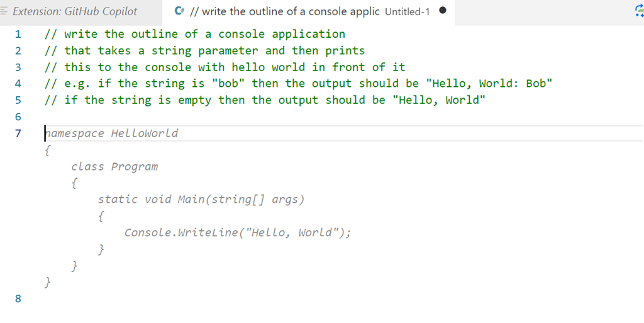644x323 pixels.
Task: Click the "namespace HelloWorld" suggestion text
Action: pos(112,133)
